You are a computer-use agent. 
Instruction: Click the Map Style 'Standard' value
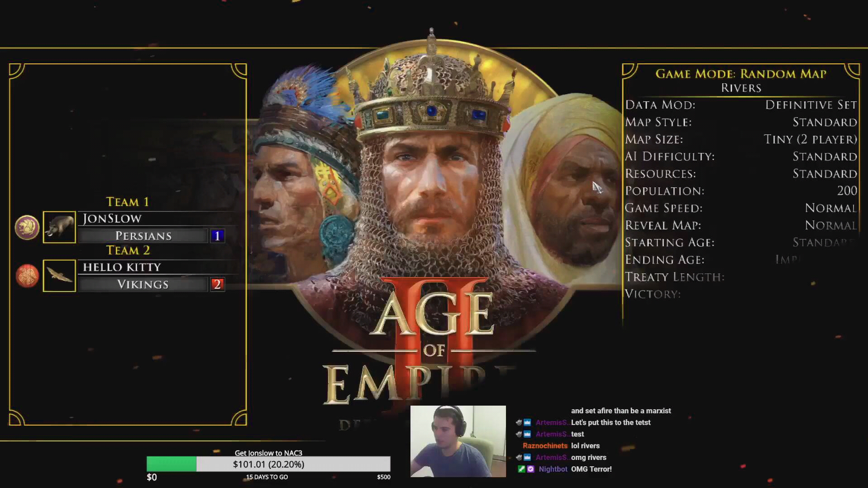point(825,122)
